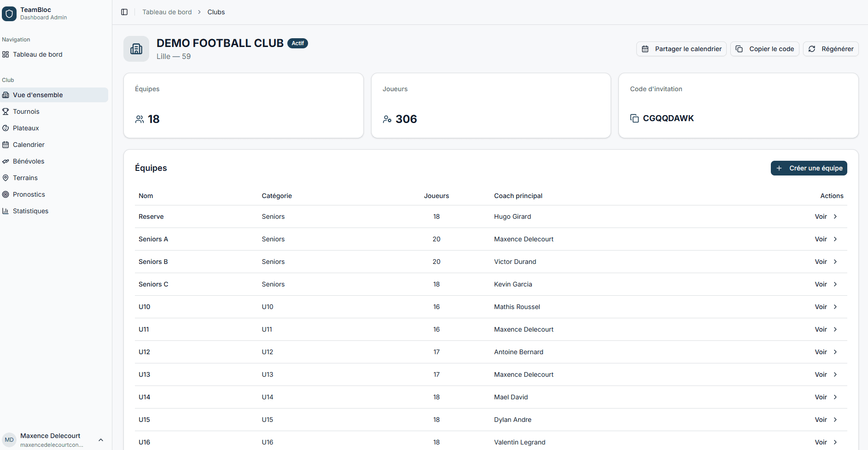This screenshot has height=450, width=868.
Task: Click Tableau de bord breadcrumb link
Action: pyautogui.click(x=167, y=12)
